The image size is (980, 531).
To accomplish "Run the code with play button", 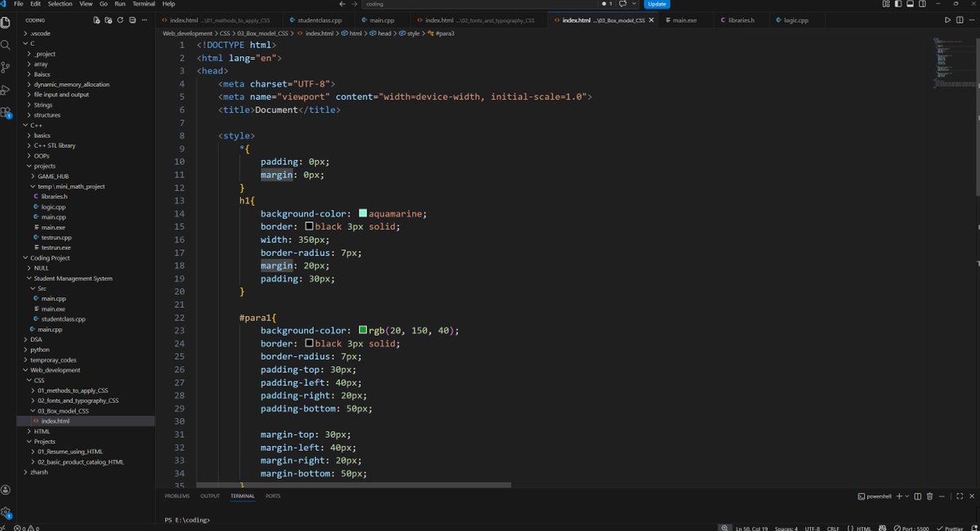I will [947, 20].
